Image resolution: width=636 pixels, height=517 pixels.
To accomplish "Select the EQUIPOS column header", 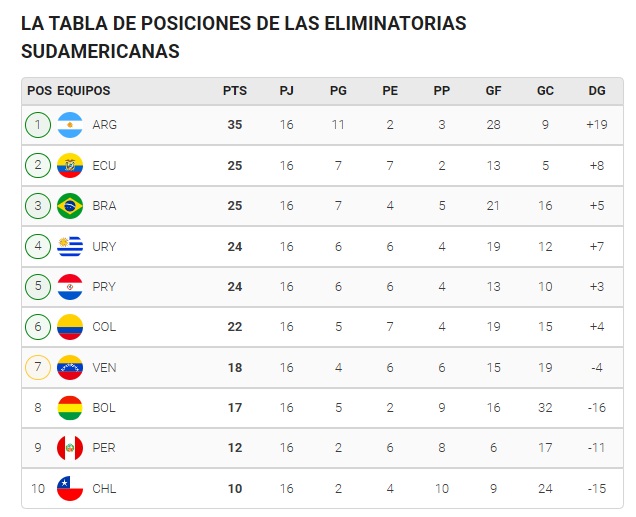I will pos(84,90).
